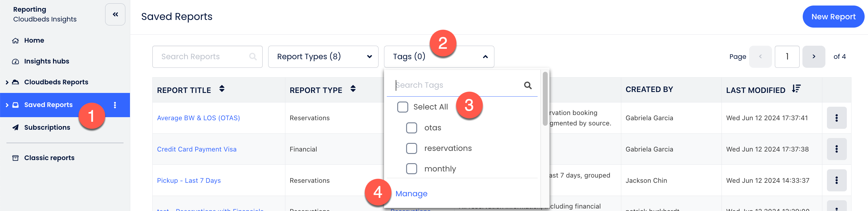Viewport: 868px width, 211px height.
Task: Sort by Report Title arrows icon
Action: (222, 89)
